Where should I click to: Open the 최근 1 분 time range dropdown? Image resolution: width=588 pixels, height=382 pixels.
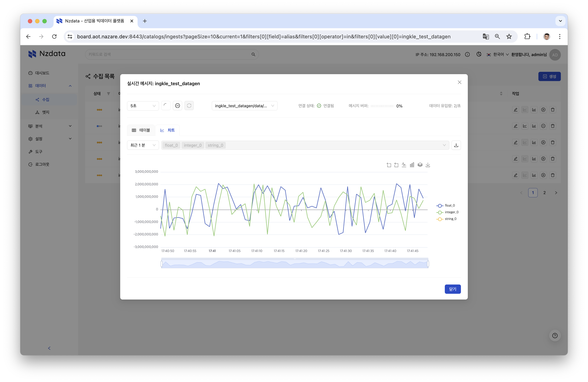tap(143, 145)
